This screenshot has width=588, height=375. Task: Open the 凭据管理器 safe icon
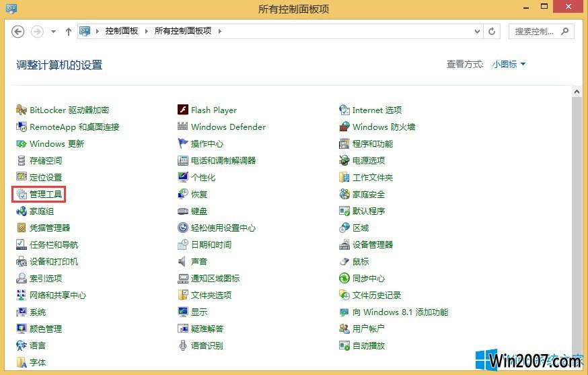point(22,228)
